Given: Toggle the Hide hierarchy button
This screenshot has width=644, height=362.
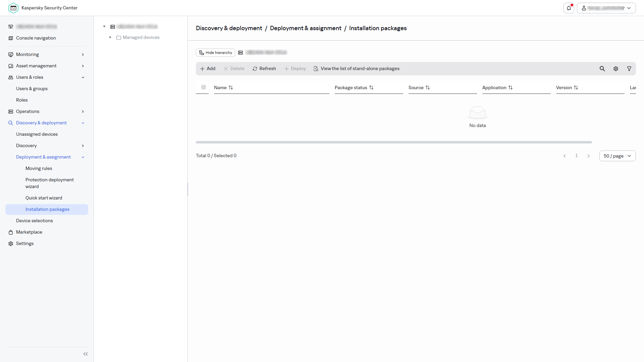Looking at the screenshot, I should pos(215,53).
